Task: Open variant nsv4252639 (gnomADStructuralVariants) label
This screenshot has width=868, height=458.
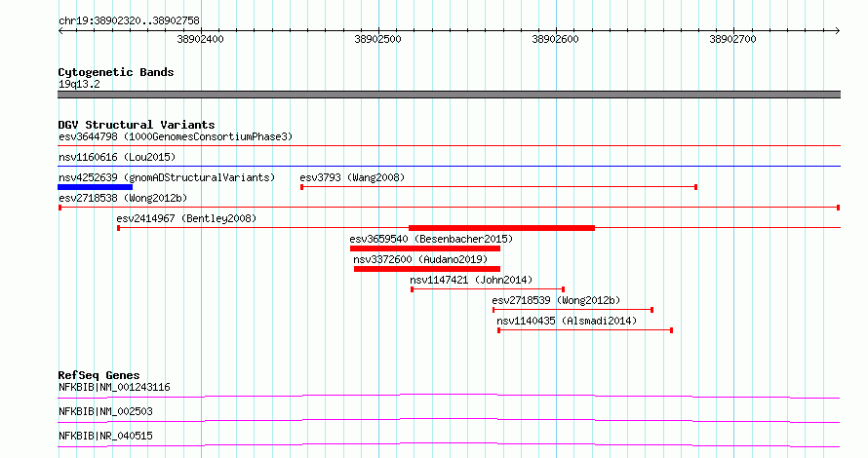Action: (167, 177)
